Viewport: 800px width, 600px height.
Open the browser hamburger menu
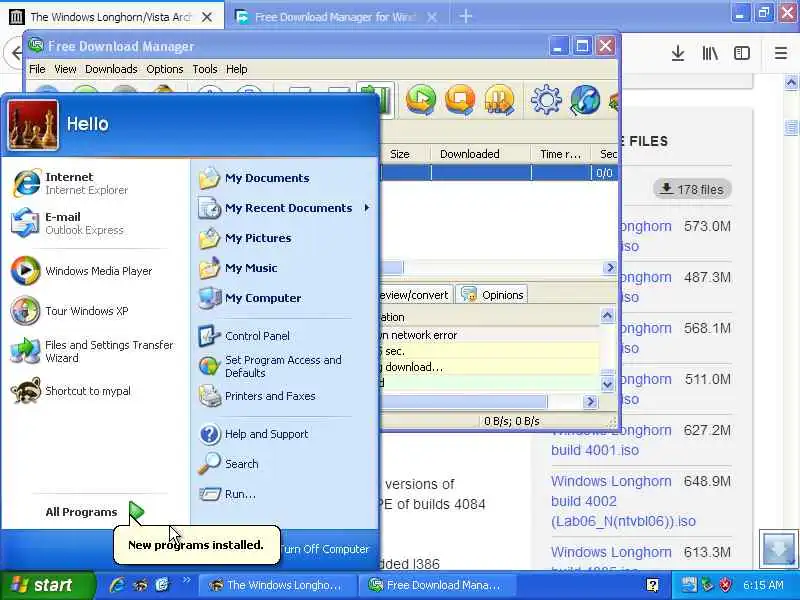click(781, 53)
